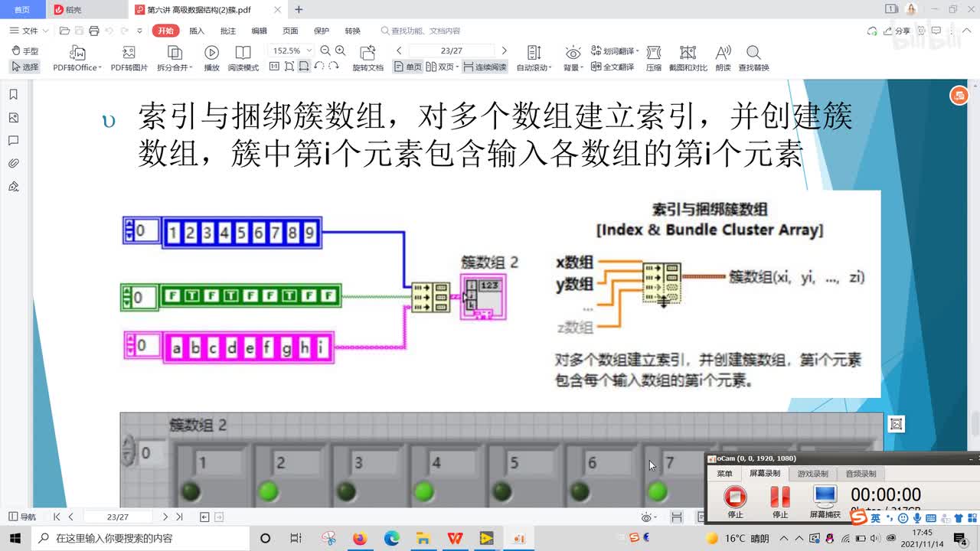
Task: Add a new tab with plus button
Action: coord(299,9)
